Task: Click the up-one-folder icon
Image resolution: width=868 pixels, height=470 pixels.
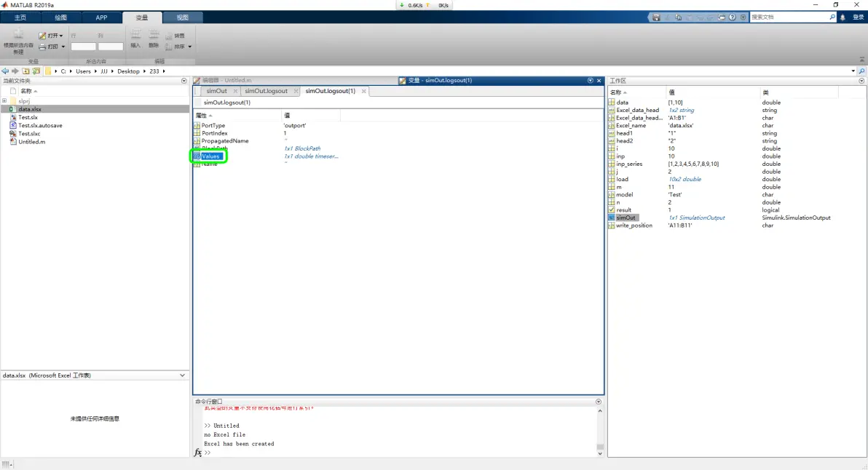Action: [25, 71]
